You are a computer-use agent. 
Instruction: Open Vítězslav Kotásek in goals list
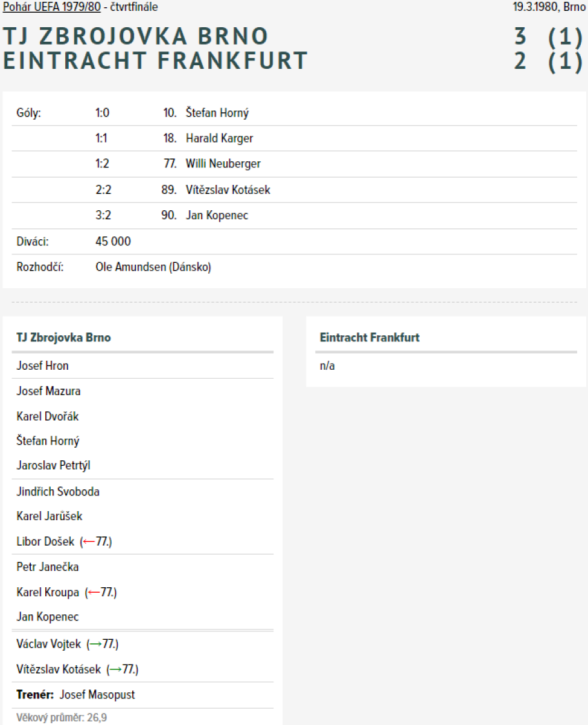coord(228,190)
